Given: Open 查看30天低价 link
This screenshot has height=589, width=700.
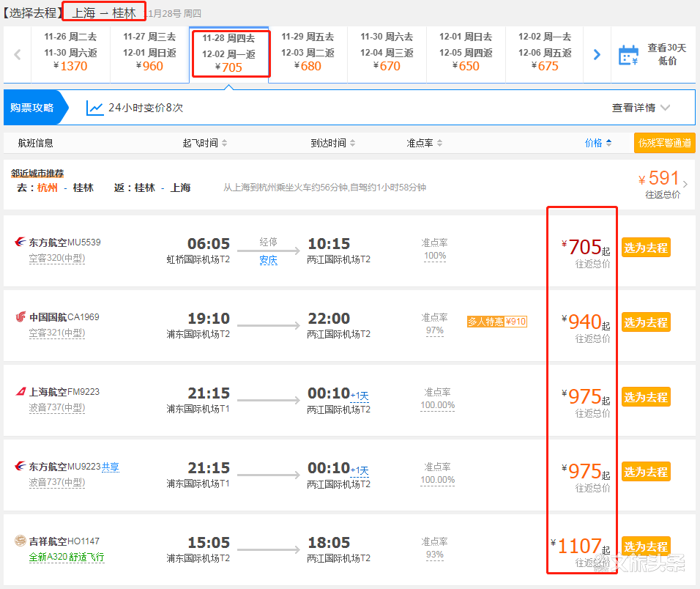Looking at the screenshot, I should coord(667,54).
